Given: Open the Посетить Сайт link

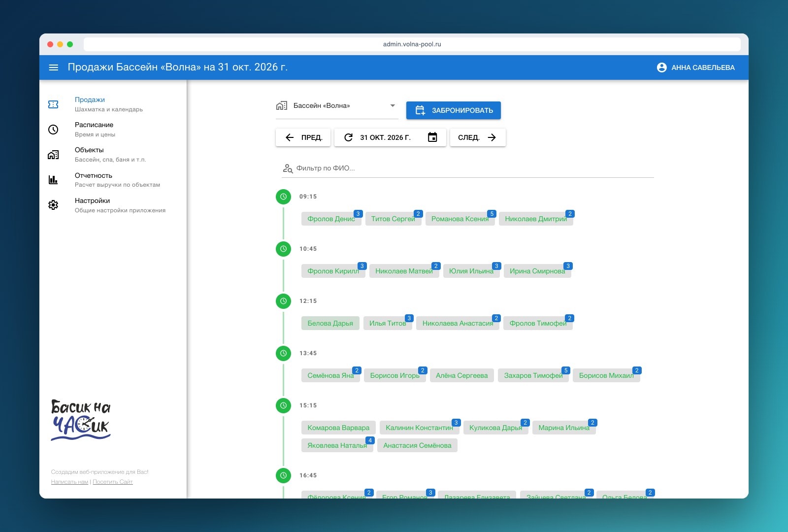Looking at the screenshot, I should point(113,482).
